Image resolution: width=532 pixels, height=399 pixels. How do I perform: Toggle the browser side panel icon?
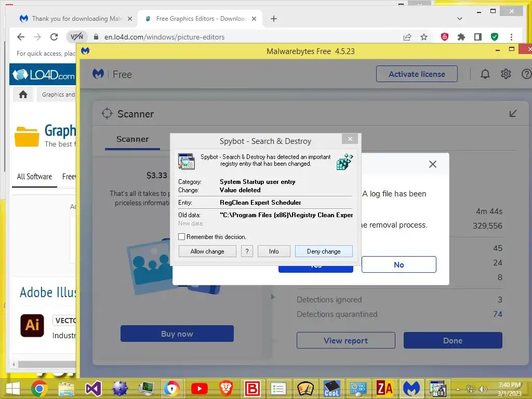tap(478, 37)
